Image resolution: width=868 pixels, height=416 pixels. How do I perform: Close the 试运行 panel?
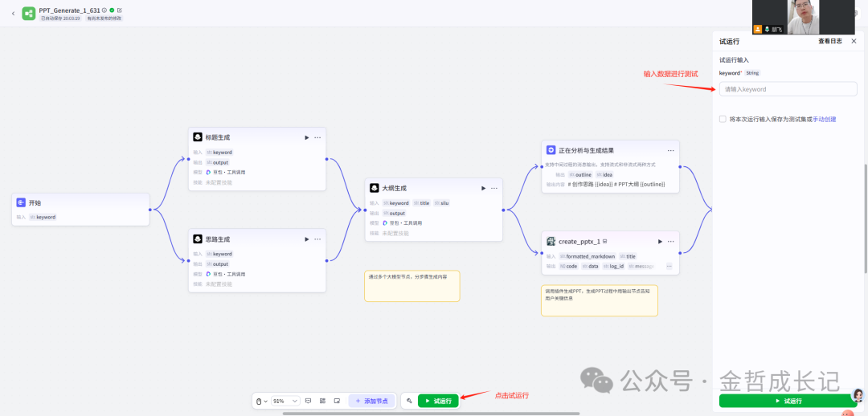pyautogui.click(x=854, y=41)
